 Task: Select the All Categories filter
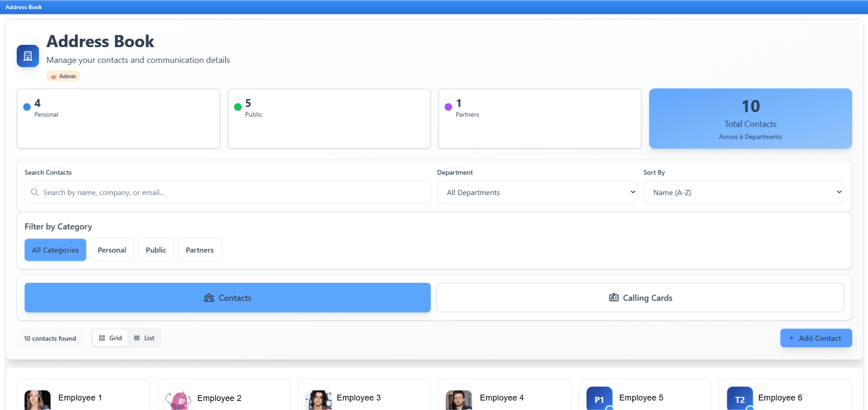point(55,250)
